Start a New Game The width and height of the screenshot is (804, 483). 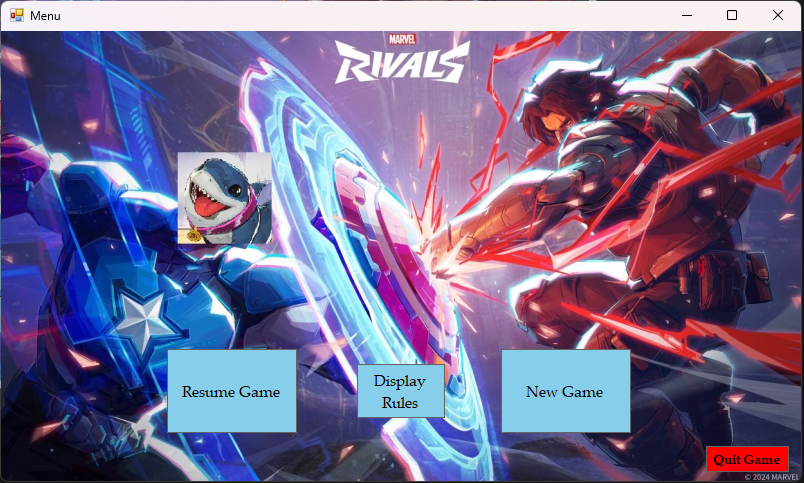[x=566, y=391]
